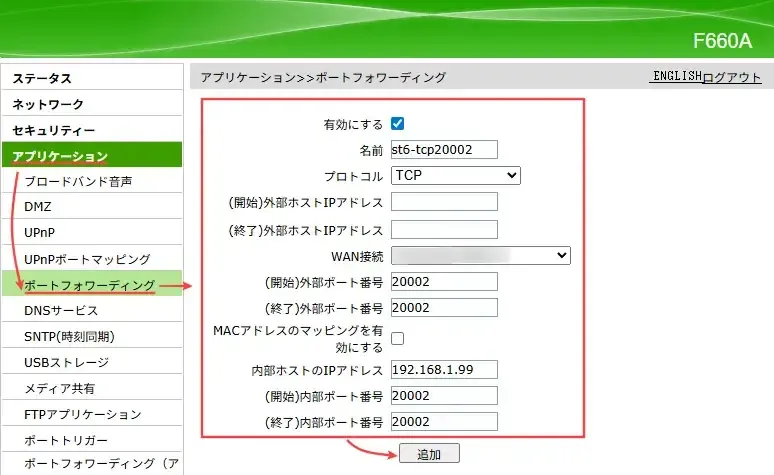
Task: Open the WAN接続 dropdown
Action: pos(481,255)
